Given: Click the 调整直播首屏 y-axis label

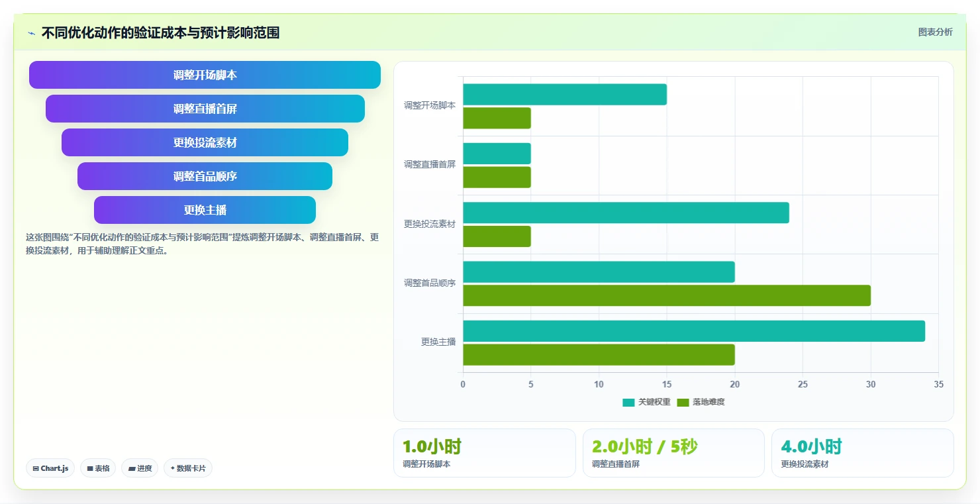Looking at the screenshot, I should click(x=430, y=164).
